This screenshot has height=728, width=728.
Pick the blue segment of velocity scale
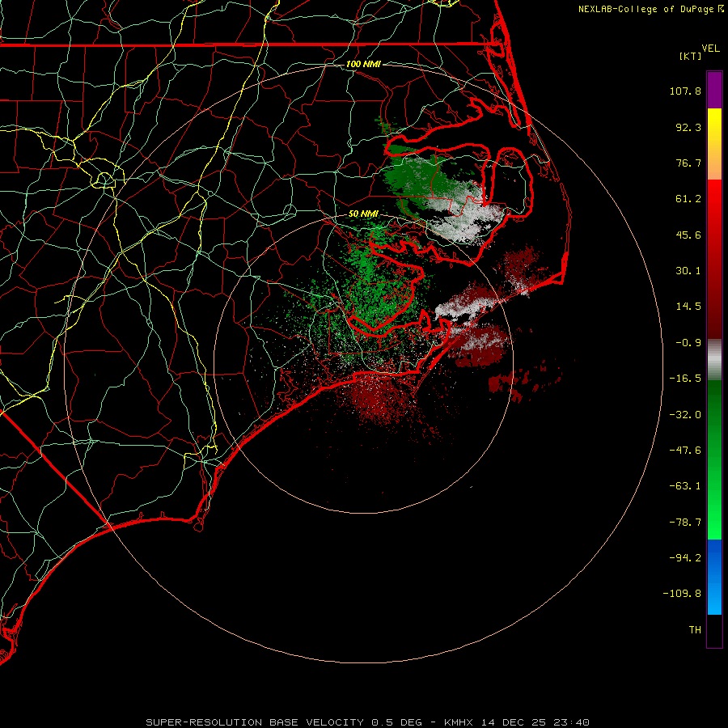714,577
